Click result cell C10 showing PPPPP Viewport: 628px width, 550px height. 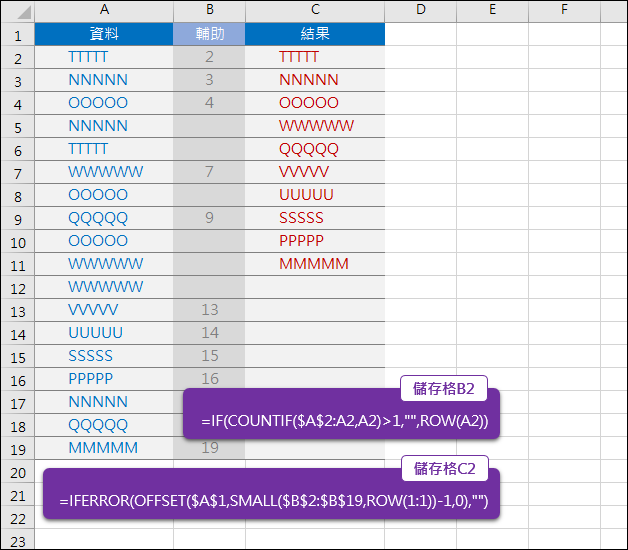pos(315,241)
